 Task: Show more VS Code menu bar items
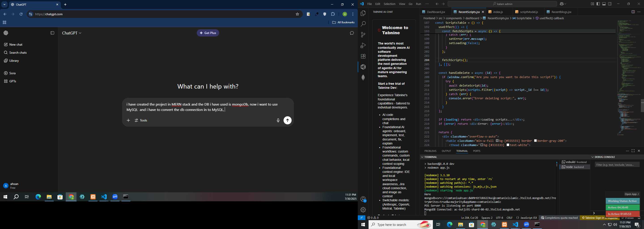tap(427, 4)
